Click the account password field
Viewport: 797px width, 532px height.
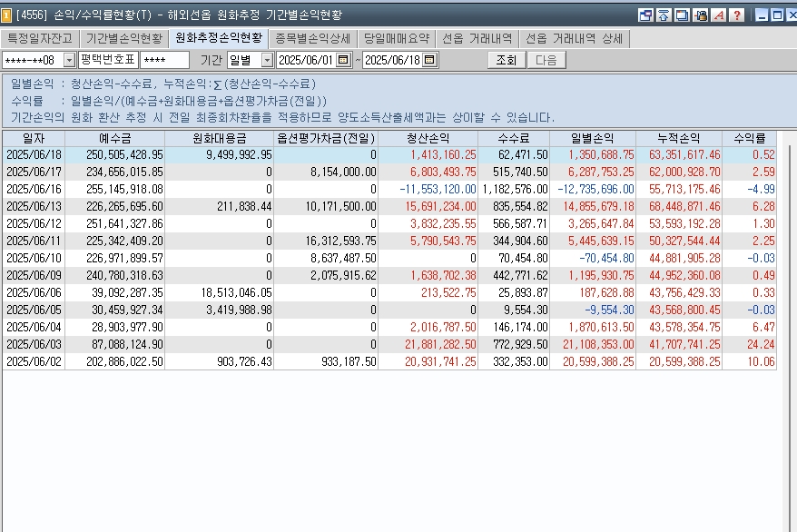164,60
